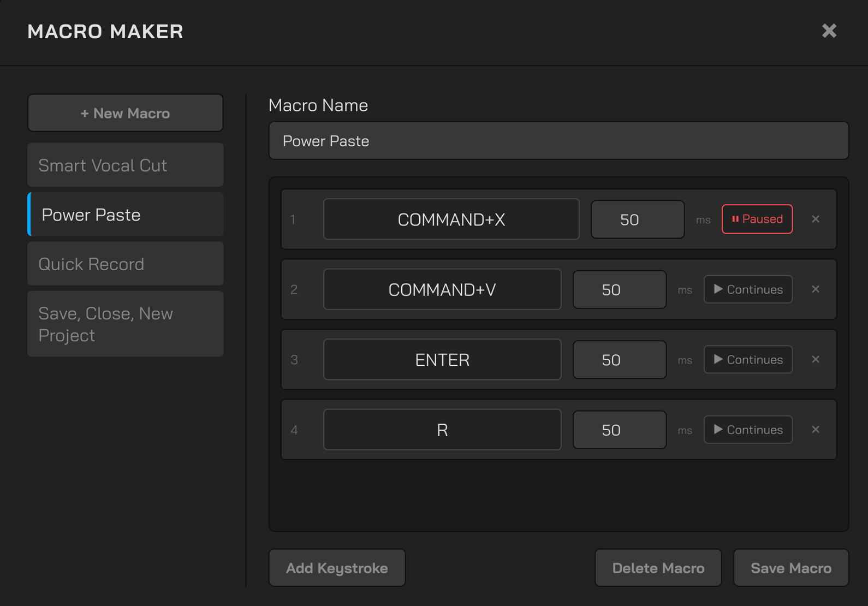Delete the COMMAND+V keystroke row
Screen dimensions: 868x606
pyautogui.click(x=816, y=289)
